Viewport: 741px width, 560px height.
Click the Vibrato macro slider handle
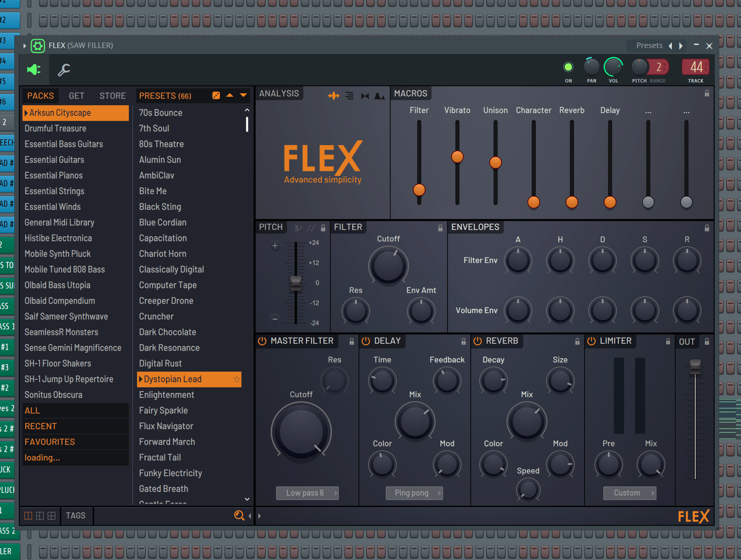coord(457,157)
